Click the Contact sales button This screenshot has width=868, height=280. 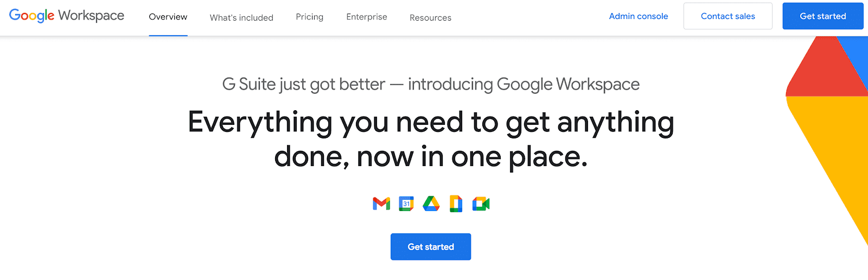coord(728,16)
